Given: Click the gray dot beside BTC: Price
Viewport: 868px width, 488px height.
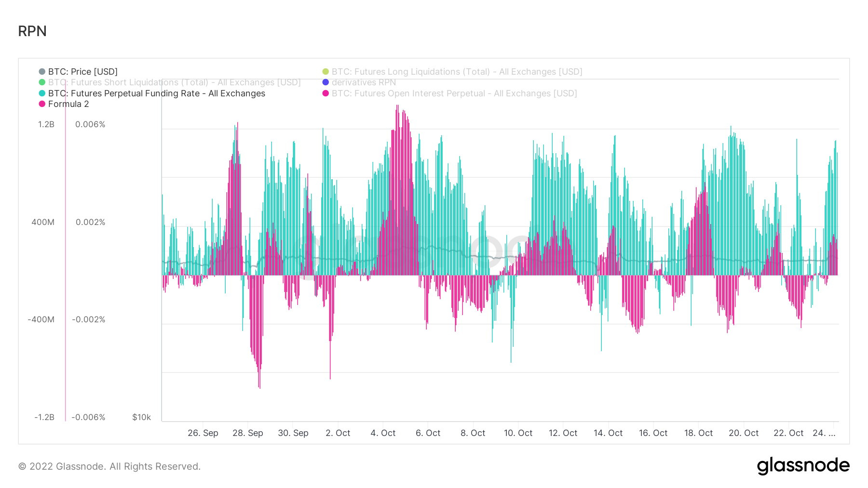Looking at the screenshot, I should (x=42, y=72).
